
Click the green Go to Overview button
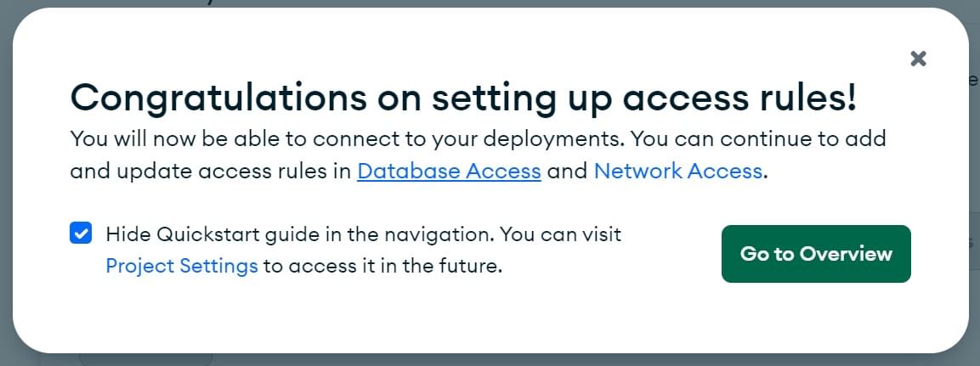pos(816,254)
